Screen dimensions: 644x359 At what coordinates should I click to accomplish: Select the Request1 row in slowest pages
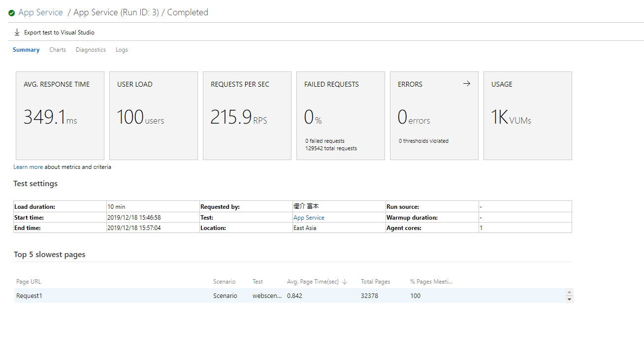tap(30, 296)
